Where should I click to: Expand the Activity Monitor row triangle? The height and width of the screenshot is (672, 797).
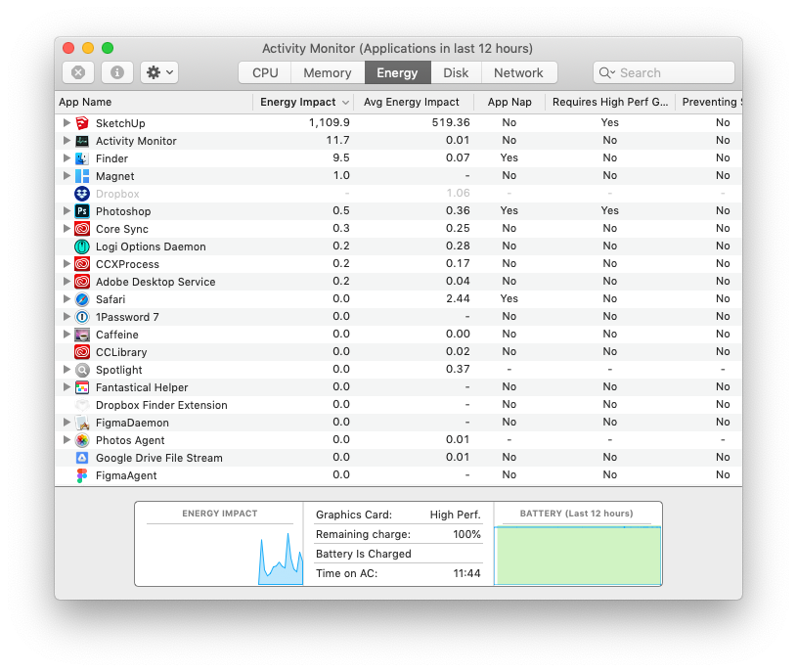(66, 141)
